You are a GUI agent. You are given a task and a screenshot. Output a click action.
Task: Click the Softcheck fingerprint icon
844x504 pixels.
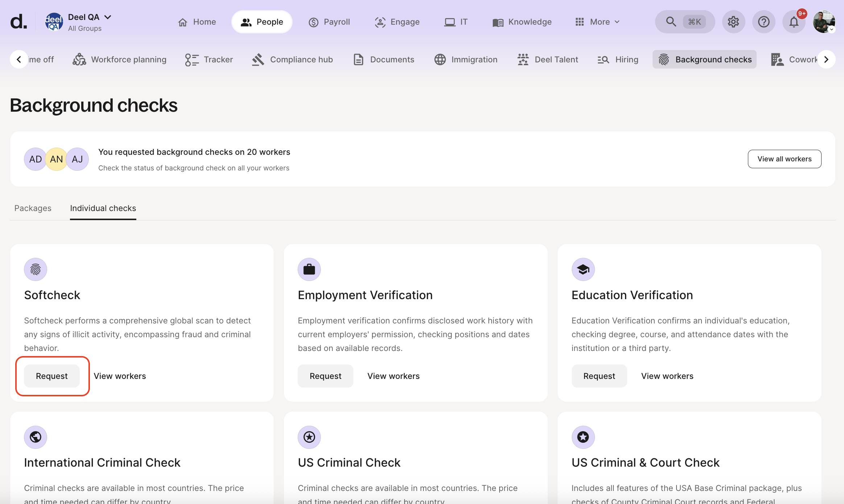point(36,269)
